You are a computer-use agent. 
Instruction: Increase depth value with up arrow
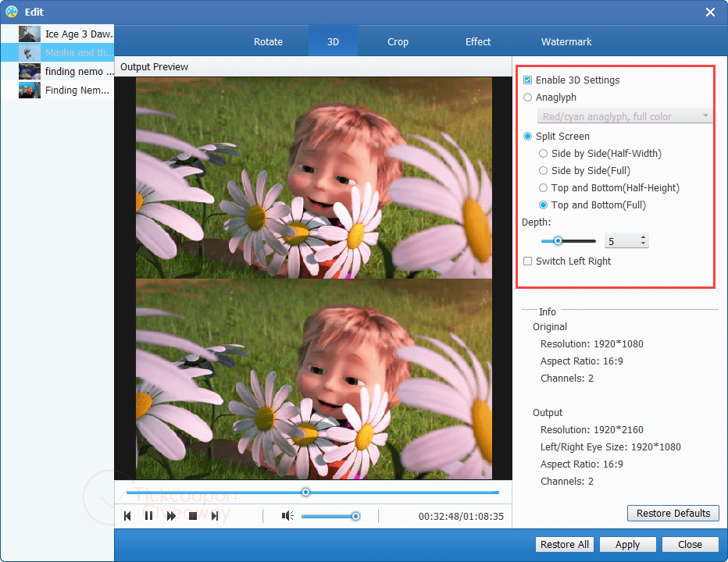[643, 237]
